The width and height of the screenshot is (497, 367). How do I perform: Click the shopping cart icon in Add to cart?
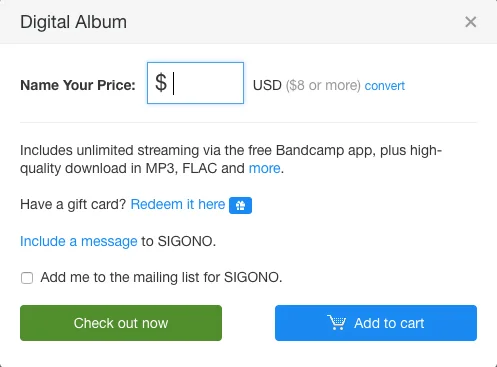click(x=337, y=323)
